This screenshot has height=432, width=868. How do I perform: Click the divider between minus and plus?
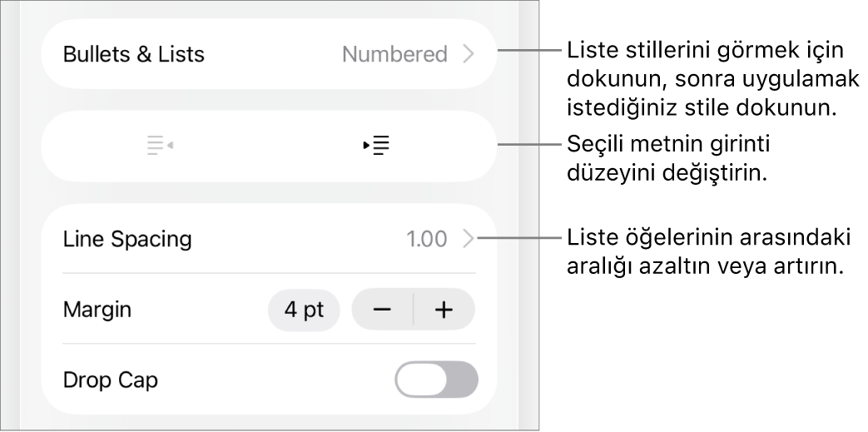414,310
